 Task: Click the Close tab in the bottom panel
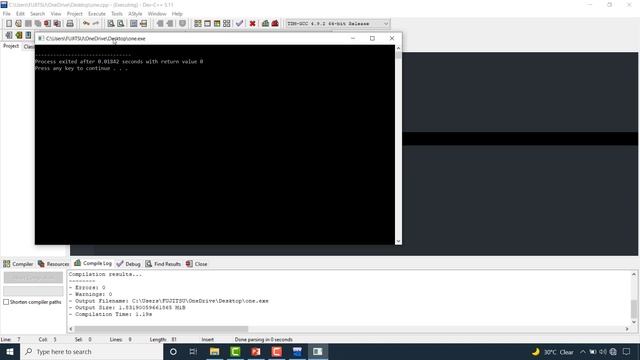(x=197, y=264)
